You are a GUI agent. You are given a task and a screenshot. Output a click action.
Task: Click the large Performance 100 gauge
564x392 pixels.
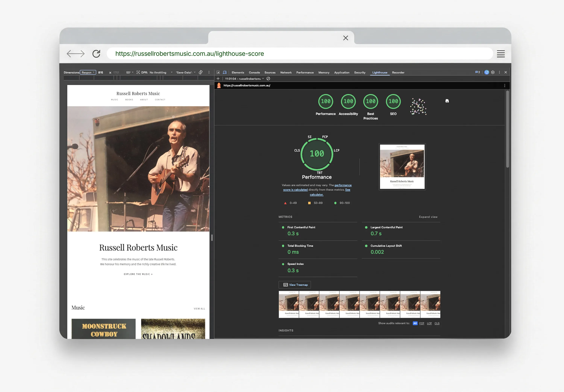[317, 154]
